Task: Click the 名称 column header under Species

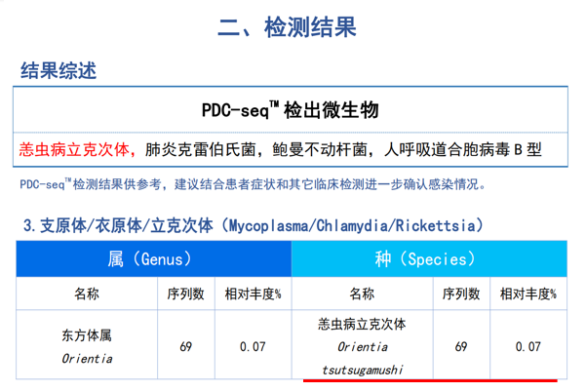Action: [x=362, y=294]
